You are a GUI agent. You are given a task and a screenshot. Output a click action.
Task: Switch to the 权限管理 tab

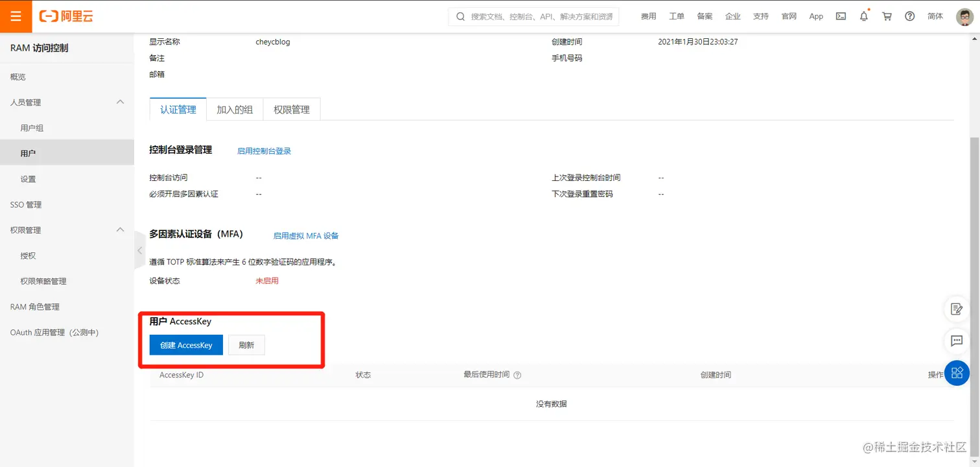pyautogui.click(x=292, y=110)
